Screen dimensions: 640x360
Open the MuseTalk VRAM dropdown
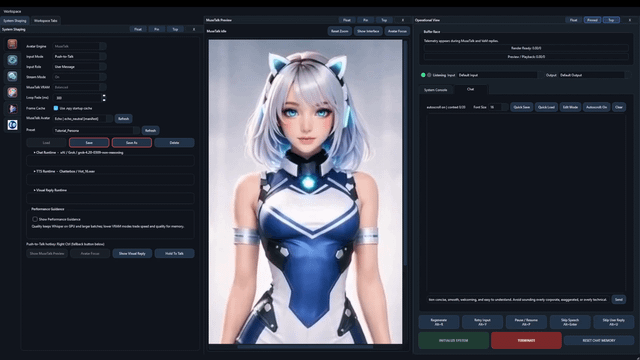pos(80,87)
